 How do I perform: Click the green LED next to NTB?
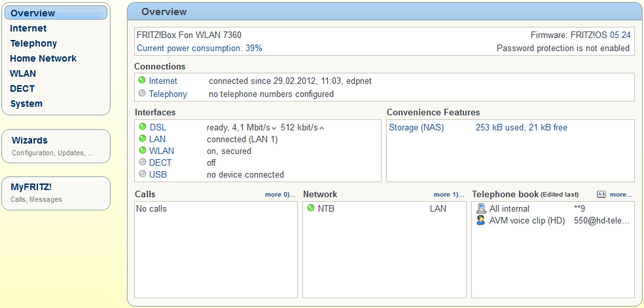click(x=310, y=208)
